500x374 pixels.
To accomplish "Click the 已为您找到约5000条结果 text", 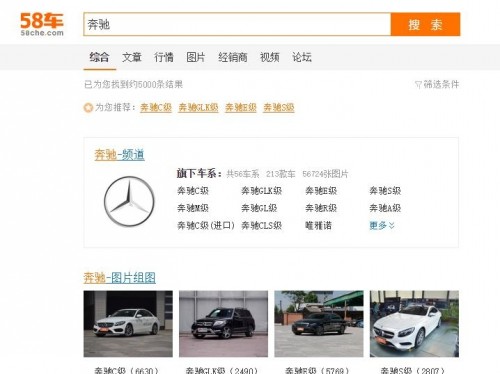I will coord(133,84).
